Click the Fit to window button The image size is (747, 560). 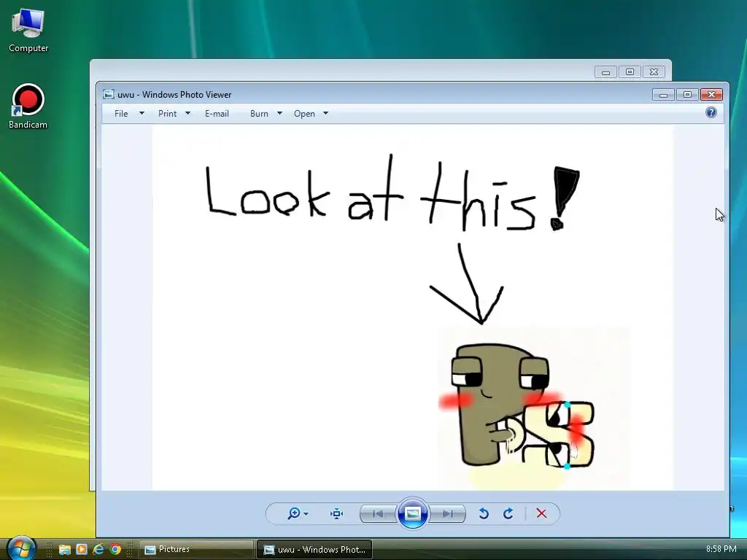[337, 513]
